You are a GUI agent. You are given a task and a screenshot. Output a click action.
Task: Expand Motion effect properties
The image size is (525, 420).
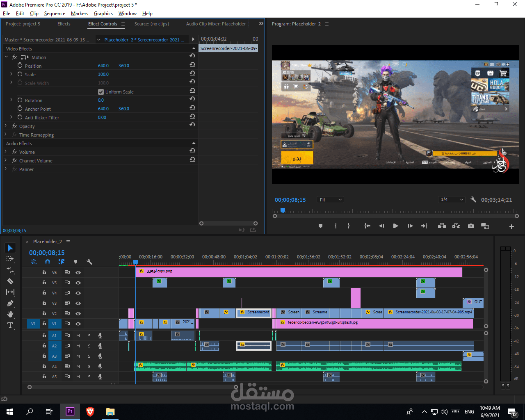pyautogui.click(x=6, y=57)
